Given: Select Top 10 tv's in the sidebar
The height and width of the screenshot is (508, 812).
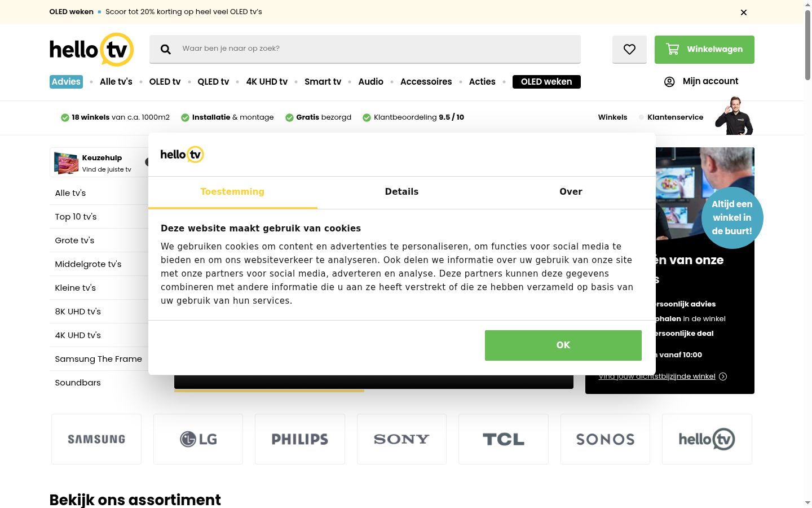Looking at the screenshot, I should tap(76, 217).
